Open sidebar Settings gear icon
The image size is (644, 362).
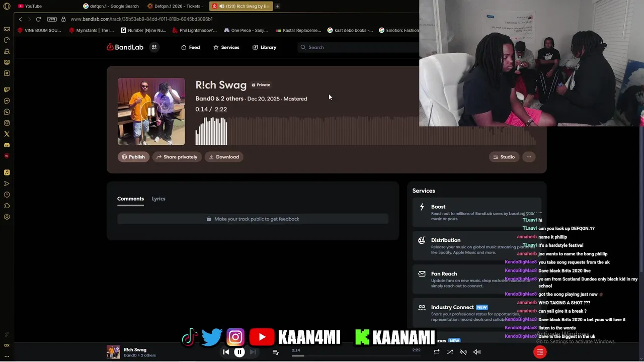[x=7, y=217]
